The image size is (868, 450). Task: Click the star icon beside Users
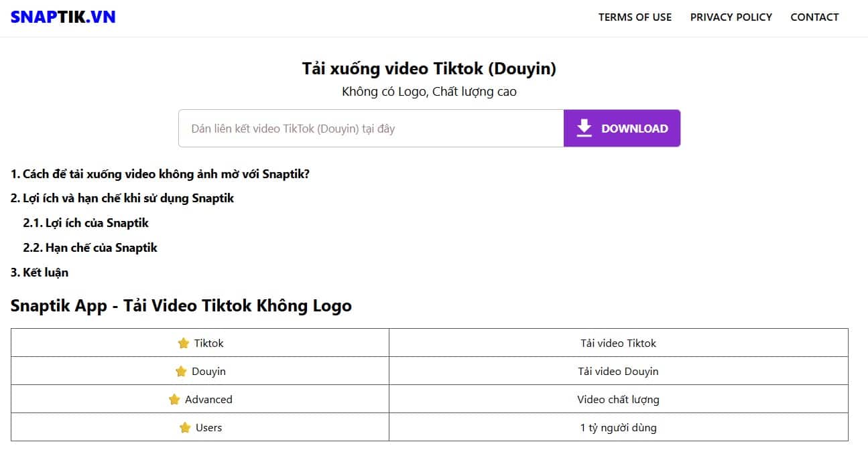coord(185,428)
